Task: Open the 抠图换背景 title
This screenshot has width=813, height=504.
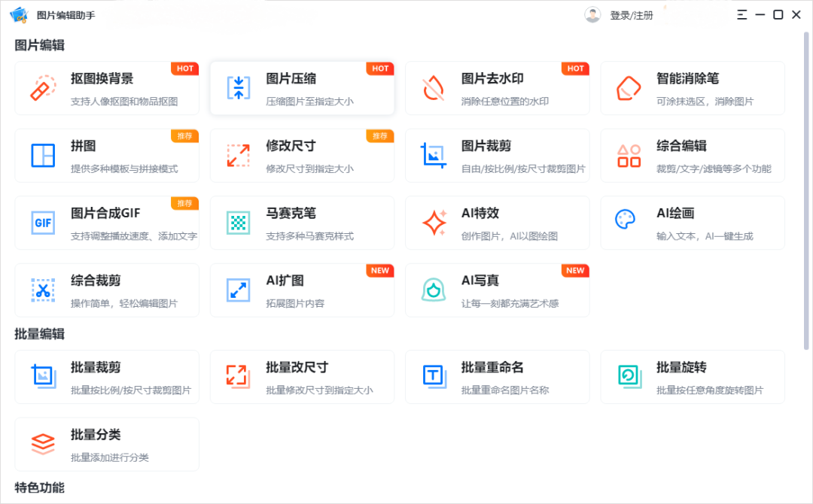Action: click(102, 78)
